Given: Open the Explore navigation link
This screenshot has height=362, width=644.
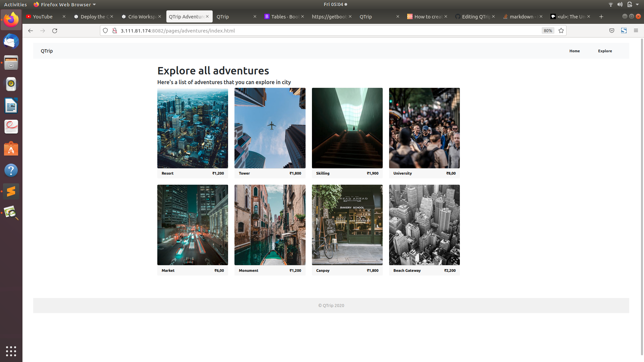Looking at the screenshot, I should pyautogui.click(x=605, y=51).
